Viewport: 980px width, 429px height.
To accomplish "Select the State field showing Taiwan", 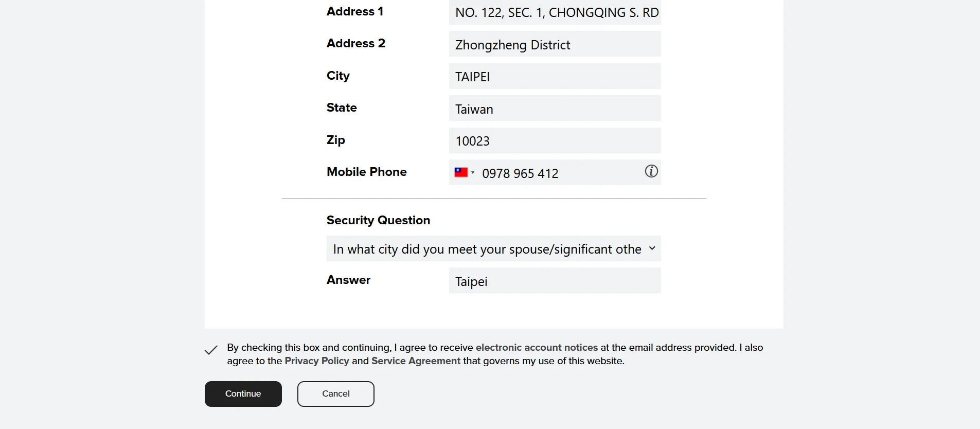I will (555, 109).
